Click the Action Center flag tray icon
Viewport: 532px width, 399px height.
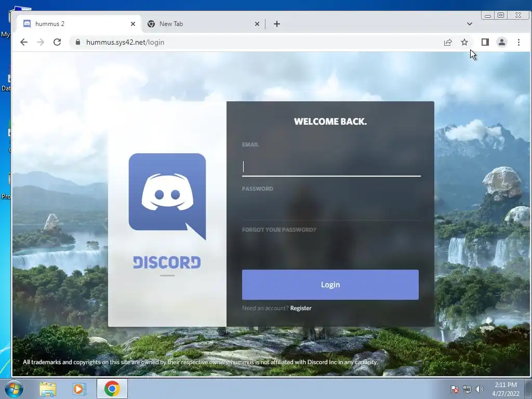[x=454, y=389]
